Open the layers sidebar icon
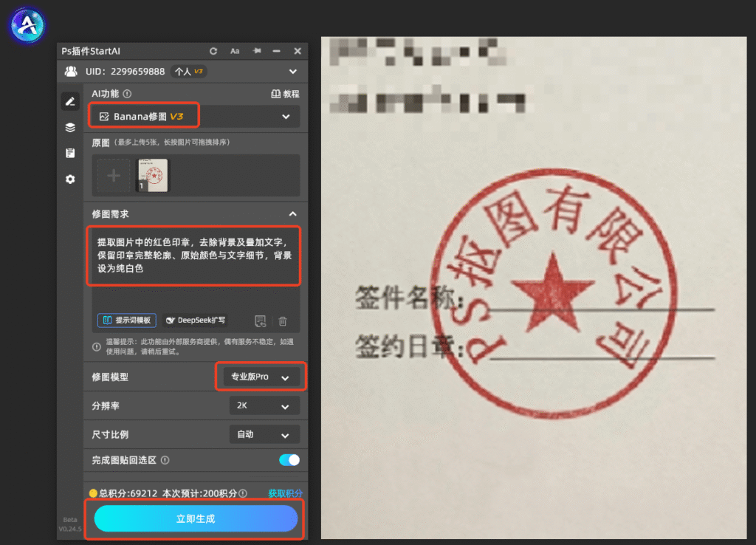756x545 pixels. click(x=70, y=127)
